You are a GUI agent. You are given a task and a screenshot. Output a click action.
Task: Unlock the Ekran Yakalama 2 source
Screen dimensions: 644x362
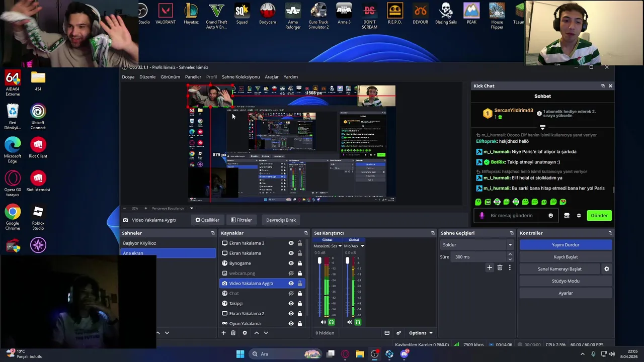pyautogui.click(x=300, y=314)
